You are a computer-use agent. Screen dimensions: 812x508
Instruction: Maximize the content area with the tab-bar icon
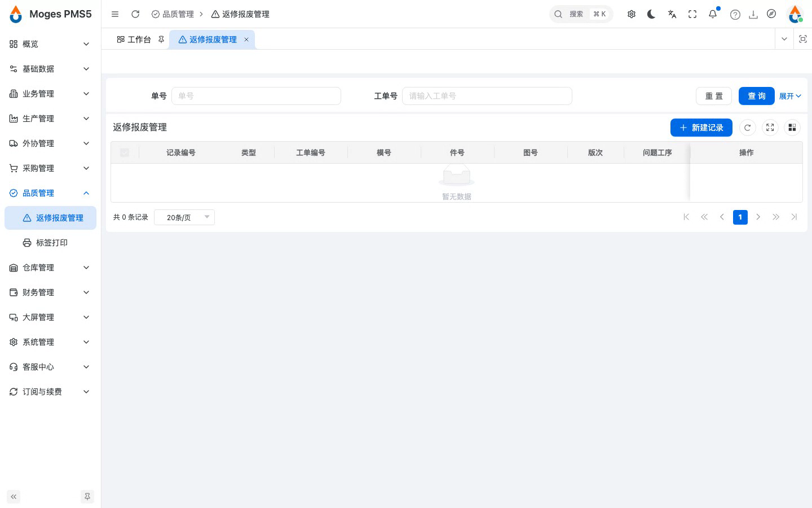point(803,39)
